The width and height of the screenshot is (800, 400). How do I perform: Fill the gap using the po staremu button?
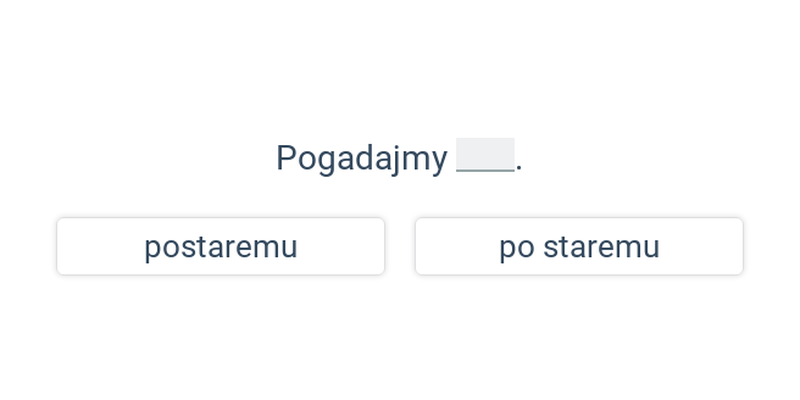[x=579, y=246]
